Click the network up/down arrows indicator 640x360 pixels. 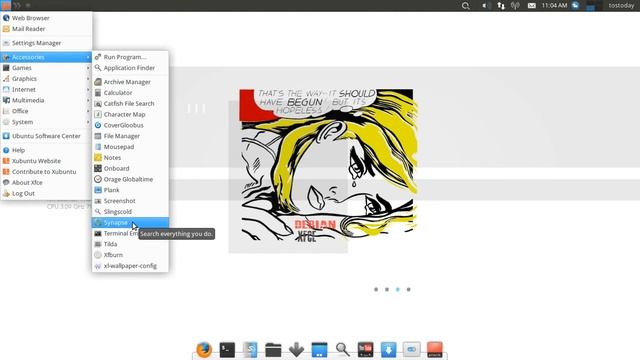click(501, 6)
